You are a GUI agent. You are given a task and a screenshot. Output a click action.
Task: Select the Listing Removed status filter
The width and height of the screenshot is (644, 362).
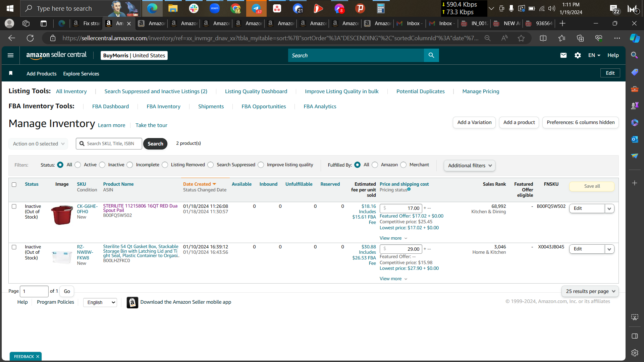[x=165, y=165]
